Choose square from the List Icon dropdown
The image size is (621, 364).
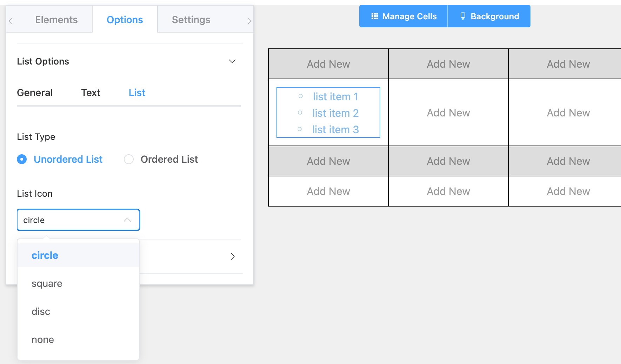(x=47, y=283)
